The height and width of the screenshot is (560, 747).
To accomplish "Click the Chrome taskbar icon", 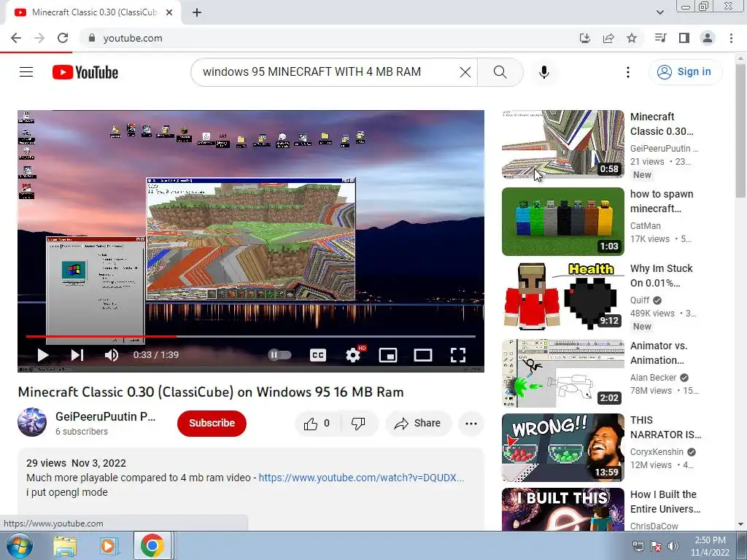I will 152,545.
